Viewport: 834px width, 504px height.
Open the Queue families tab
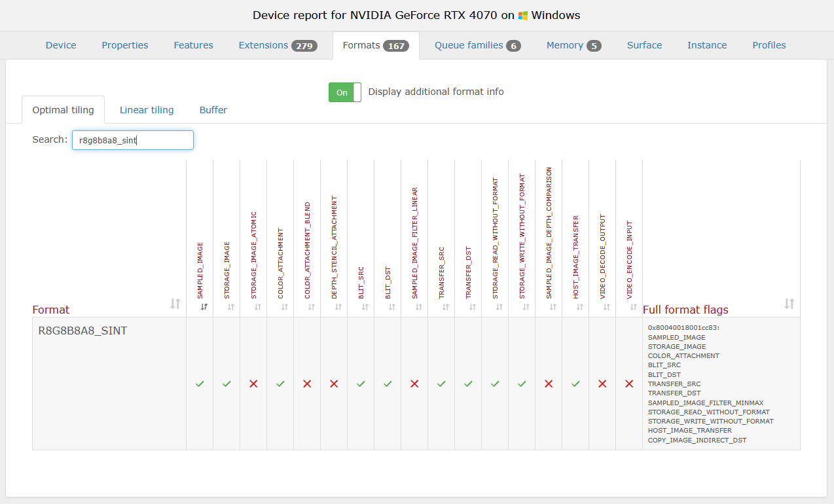tap(478, 45)
